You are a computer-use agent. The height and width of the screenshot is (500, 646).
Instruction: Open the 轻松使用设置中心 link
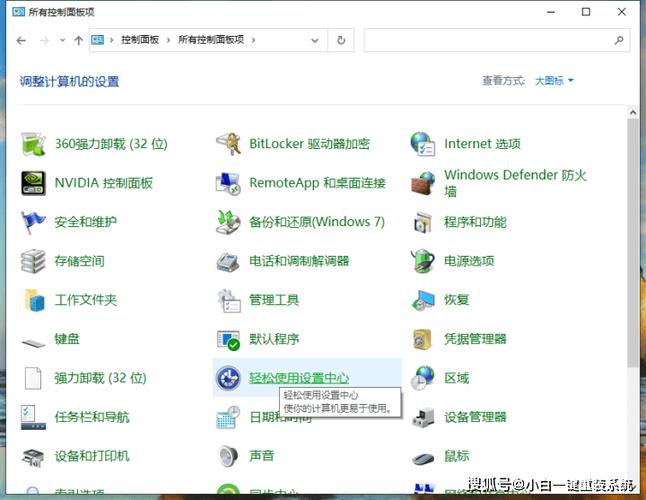point(299,378)
